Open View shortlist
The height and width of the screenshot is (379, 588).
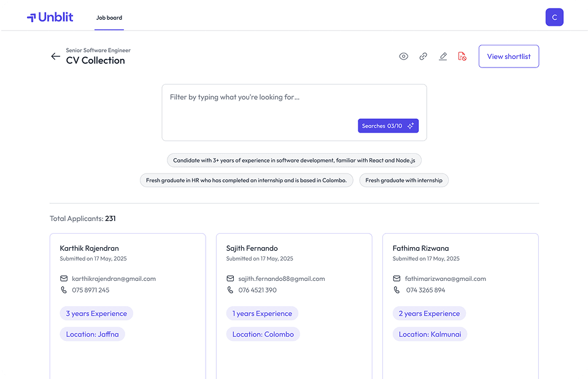tap(509, 56)
